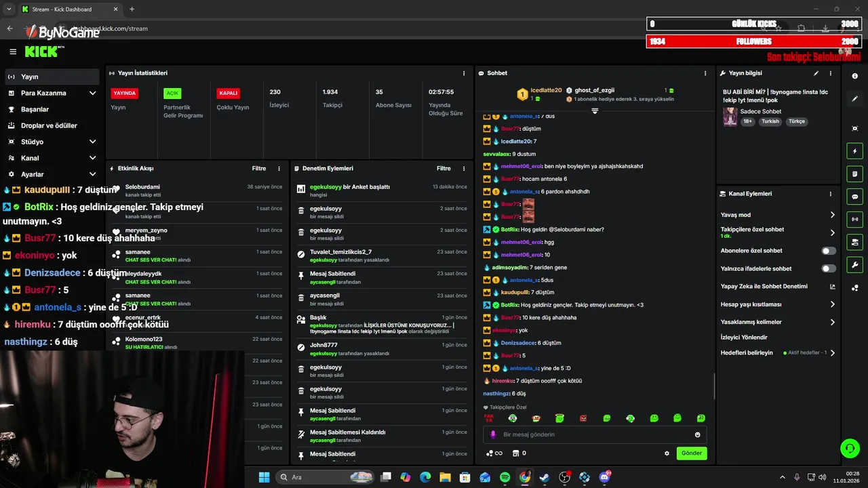The image size is (868, 488).
Task: Select Droplar ve ödüller in the sidebar
Action: pos(52,125)
